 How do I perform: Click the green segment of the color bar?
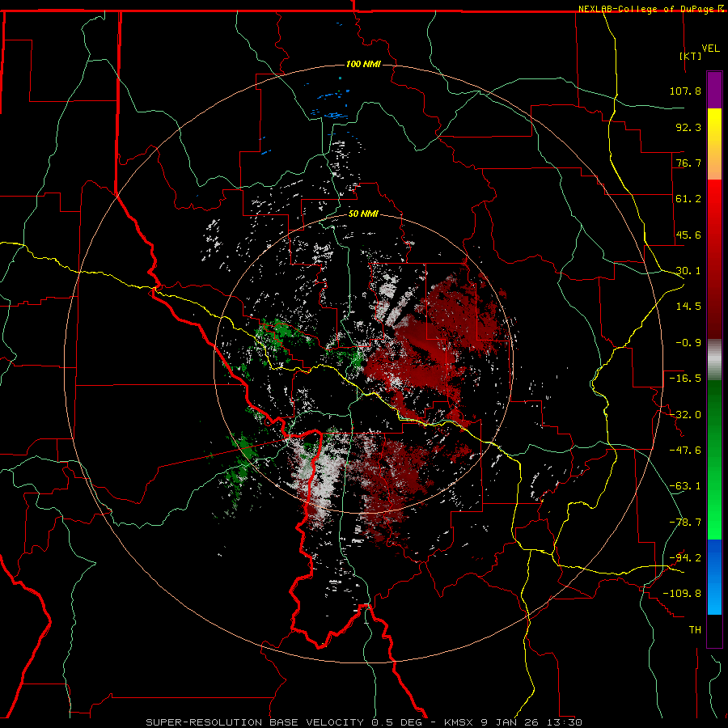(714, 459)
